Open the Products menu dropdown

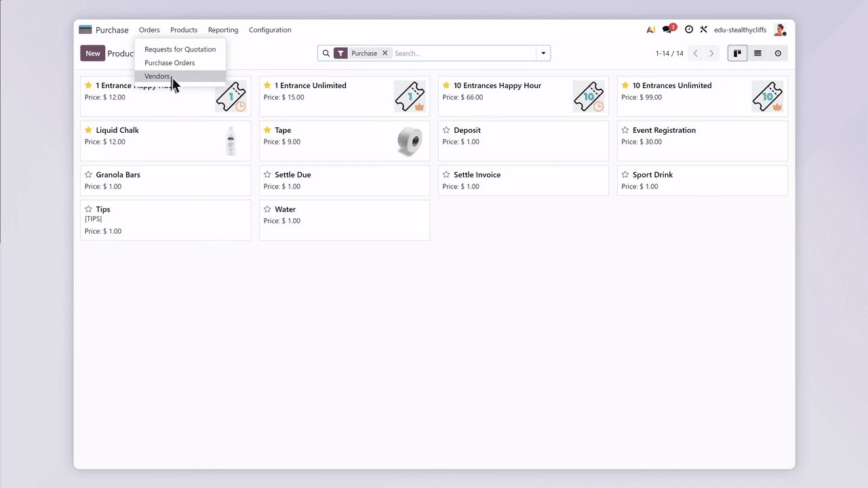[x=184, y=30]
